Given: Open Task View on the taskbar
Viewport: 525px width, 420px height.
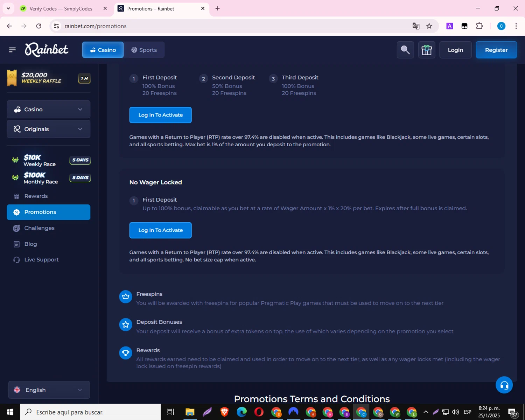Looking at the screenshot, I should (171, 412).
